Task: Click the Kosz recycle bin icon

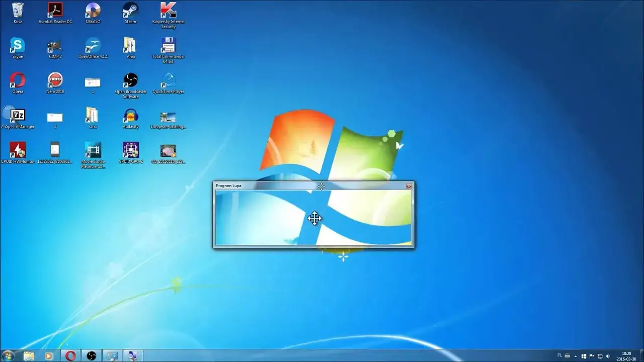Action: point(18,11)
